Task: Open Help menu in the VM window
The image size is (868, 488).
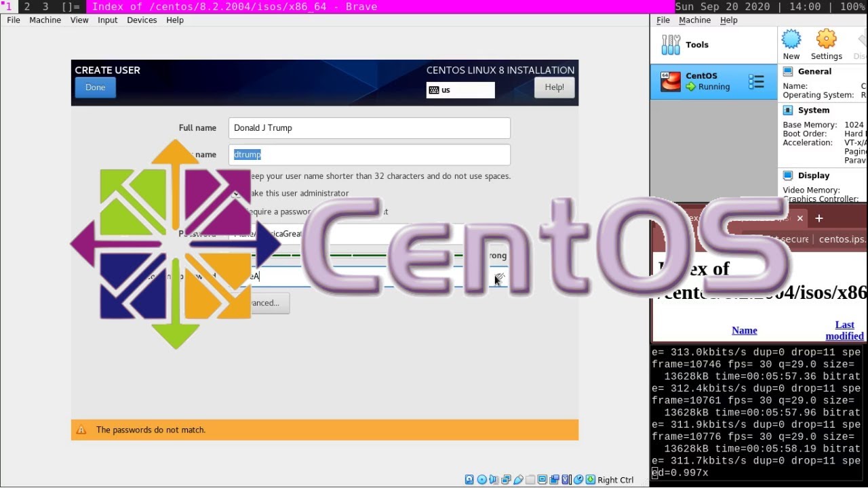Action: point(175,20)
